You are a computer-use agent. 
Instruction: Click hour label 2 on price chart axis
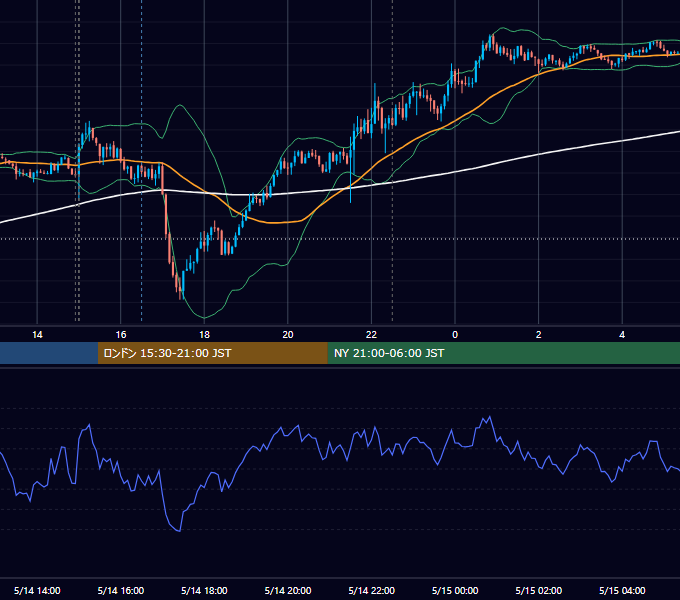[x=539, y=335]
